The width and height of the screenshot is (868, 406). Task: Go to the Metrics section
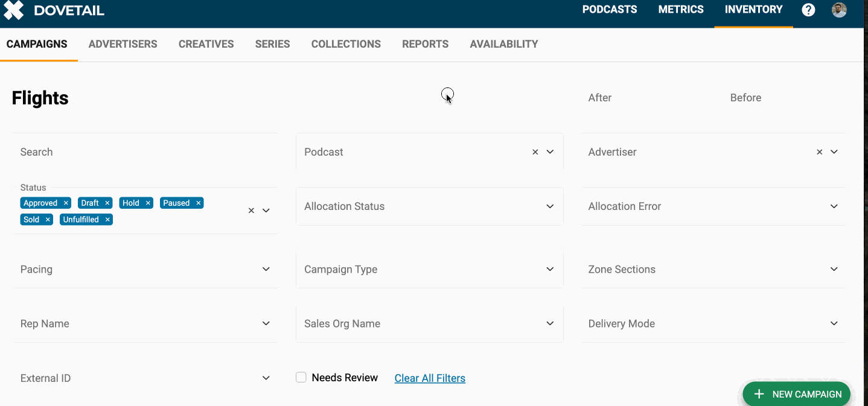[x=681, y=10]
